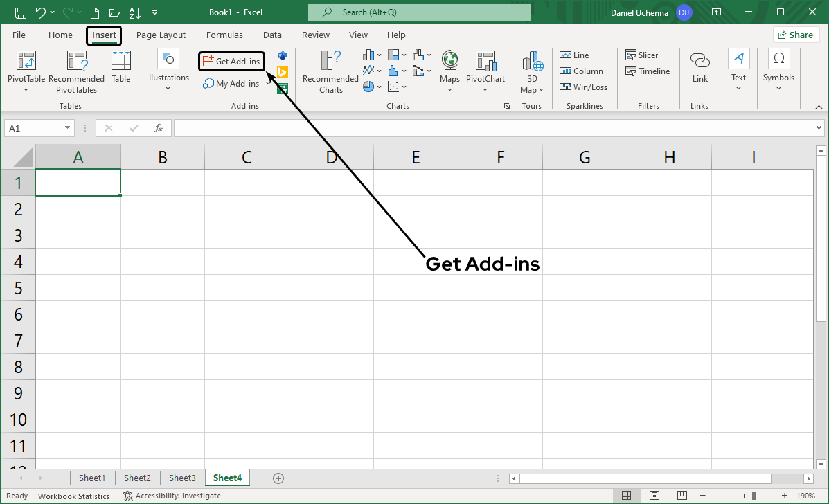Viewport: 829px width, 504px height.
Task: Click the Get Add-ins button
Action: click(x=231, y=61)
